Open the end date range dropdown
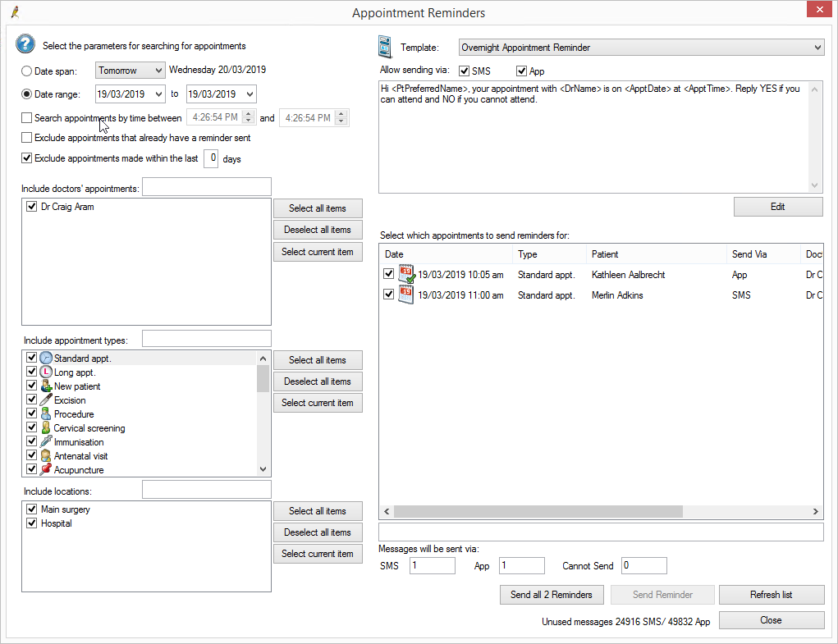The width and height of the screenshot is (838, 644). [249, 94]
